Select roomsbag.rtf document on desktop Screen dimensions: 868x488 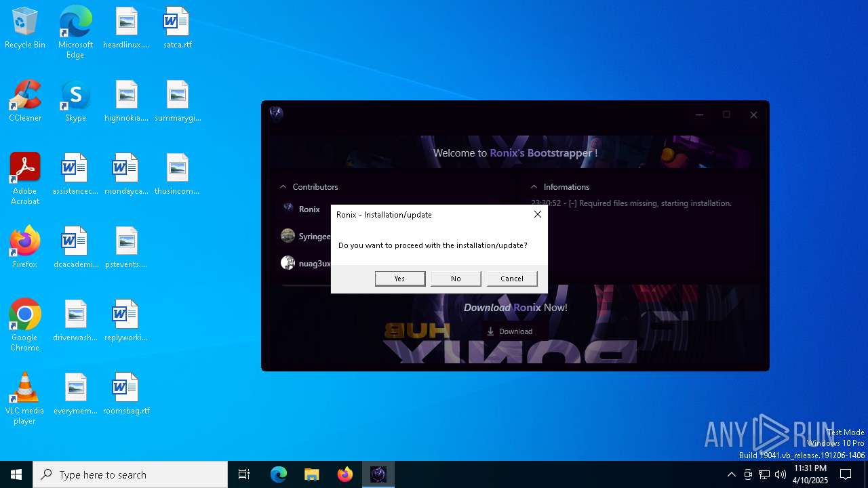pyautogui.click(x=126, y=394)
